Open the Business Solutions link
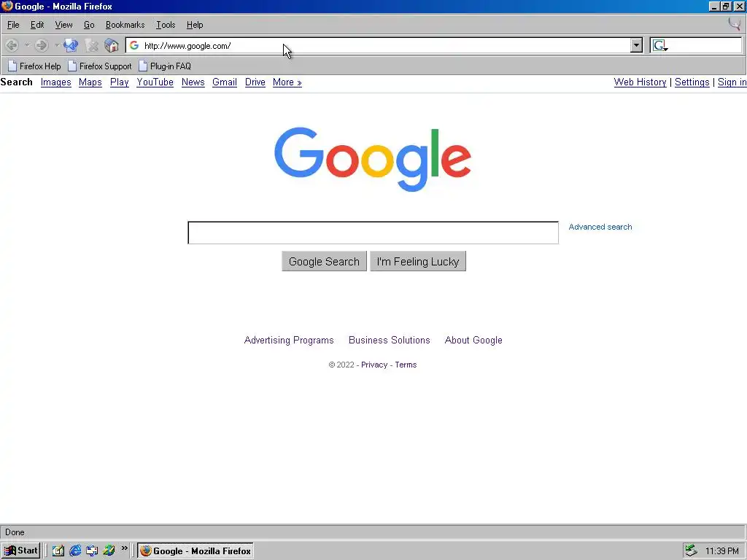This screenshot has height=560, width=747. [390, 341]
